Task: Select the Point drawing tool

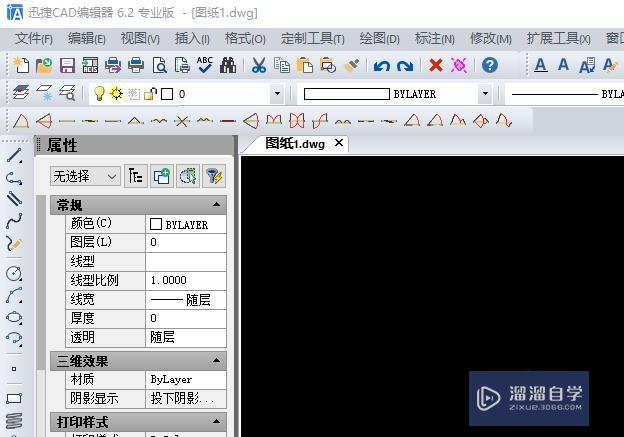Action: click(14, 369)
